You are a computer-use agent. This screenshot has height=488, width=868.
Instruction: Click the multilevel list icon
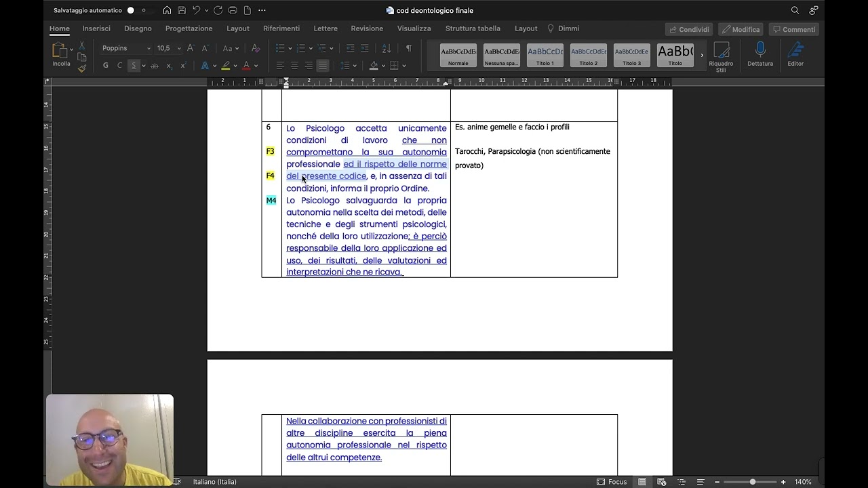(x=322, y=48)
